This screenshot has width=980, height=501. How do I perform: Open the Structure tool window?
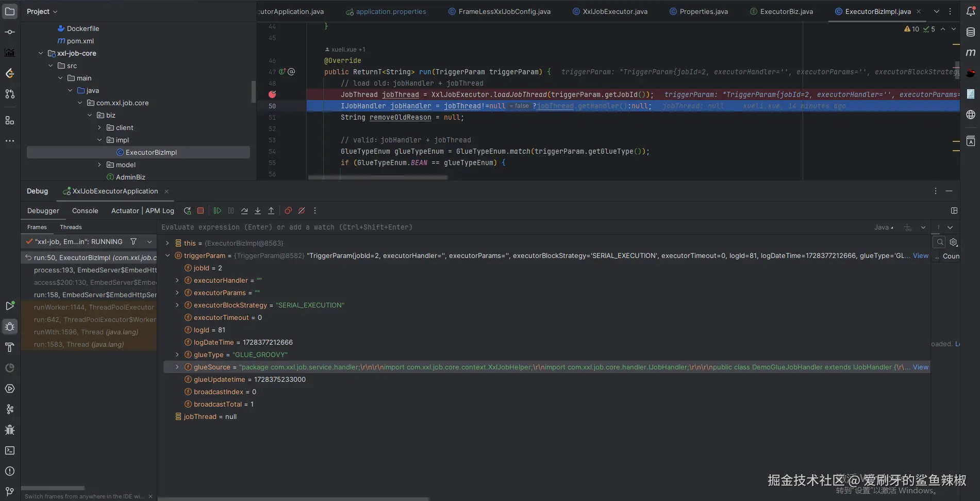[10, 120]
